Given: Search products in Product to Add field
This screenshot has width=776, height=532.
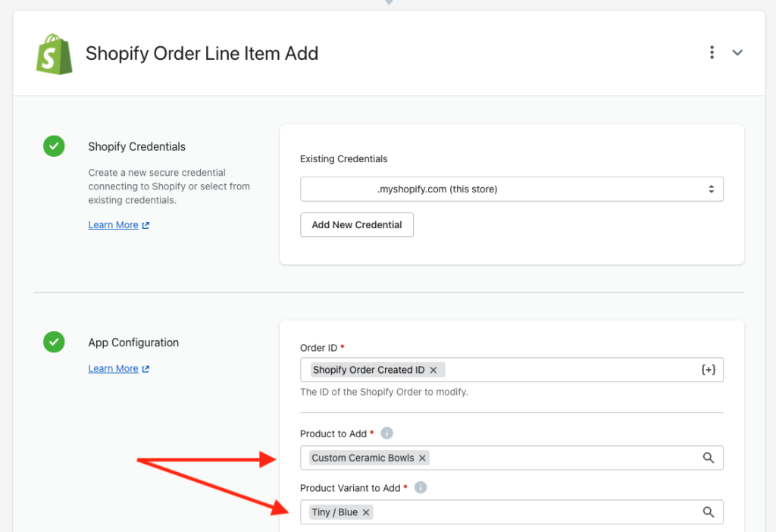Looking at the screenshot, I should (x=709, y=458).
